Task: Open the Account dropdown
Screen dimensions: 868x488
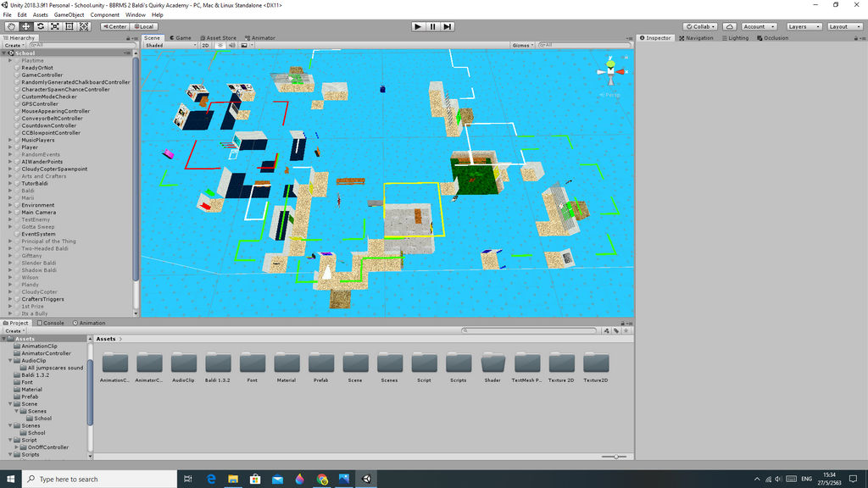Action: pos(759,26)
